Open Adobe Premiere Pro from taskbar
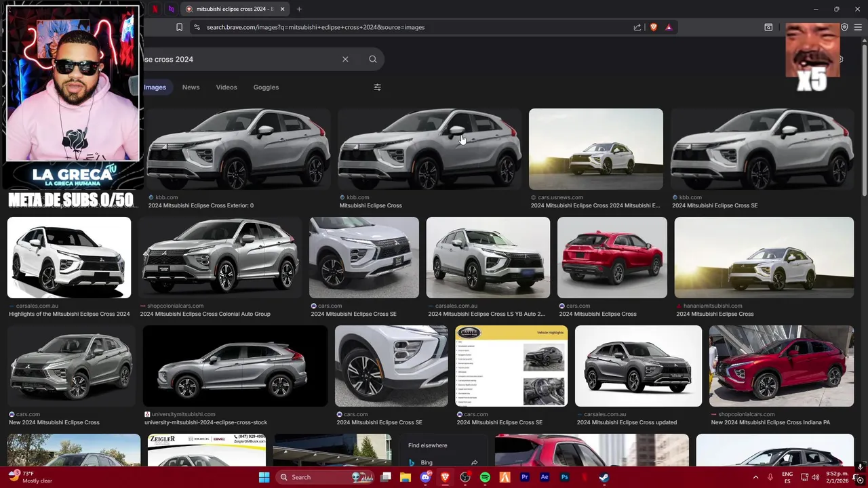The image size is (868, 488). (525, 477)
